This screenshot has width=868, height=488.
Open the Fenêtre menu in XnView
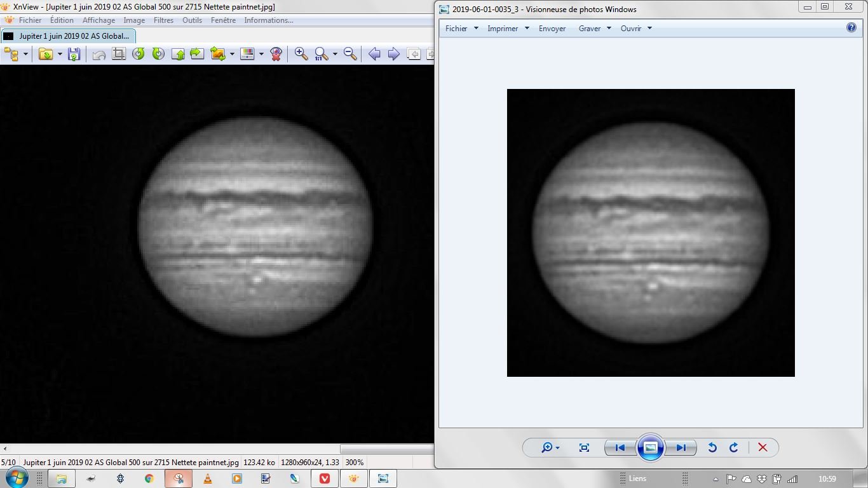pyautogui.click(x=223, y=20)
